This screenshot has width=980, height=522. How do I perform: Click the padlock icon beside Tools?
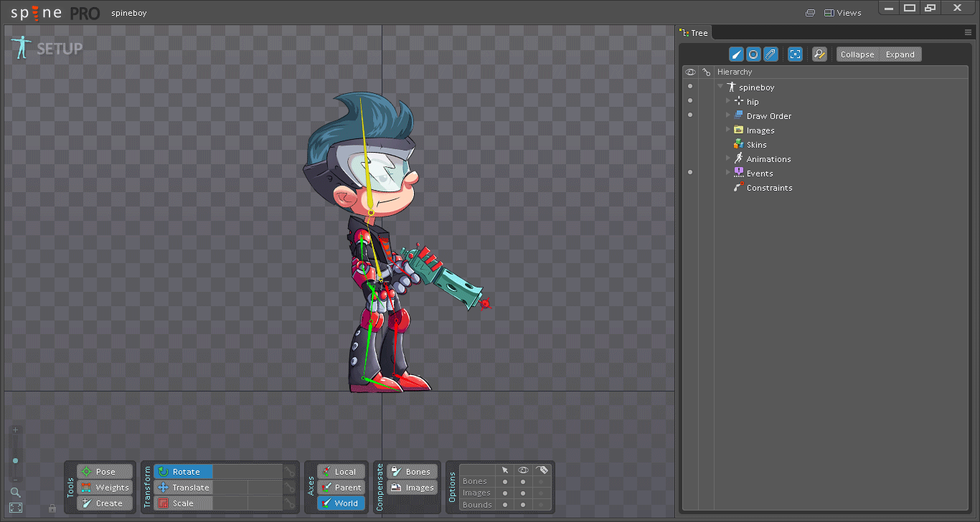coord(52,508)
